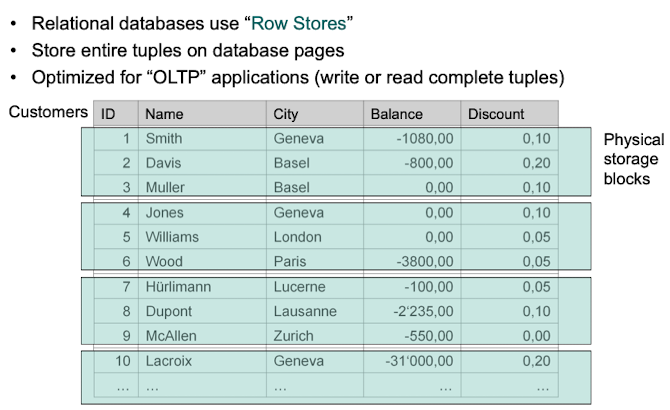This screenshot has width=670, height=410.
Task: Click the Paris city cell
Action: 291,262
